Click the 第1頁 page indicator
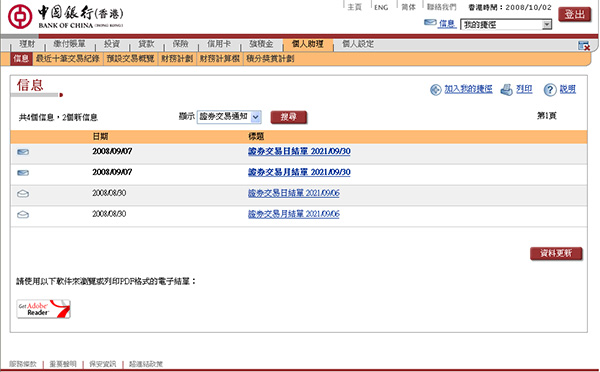The image size is (600, 372). coord(546,116)
